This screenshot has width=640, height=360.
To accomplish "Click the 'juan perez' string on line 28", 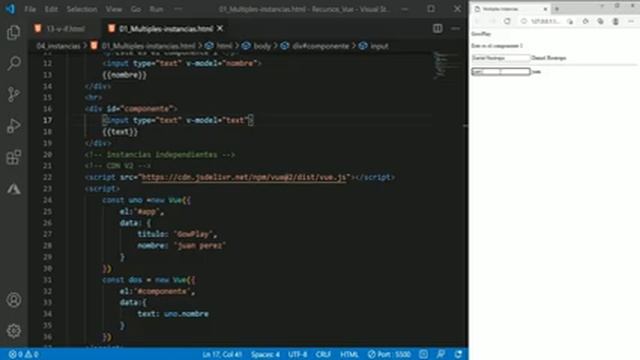I will [200, 246].
